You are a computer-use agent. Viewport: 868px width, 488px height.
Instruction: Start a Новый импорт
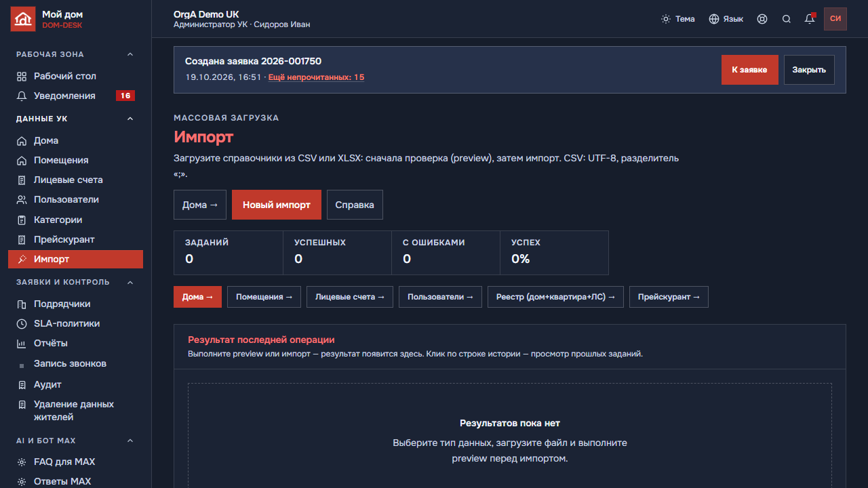pos(277,205)
